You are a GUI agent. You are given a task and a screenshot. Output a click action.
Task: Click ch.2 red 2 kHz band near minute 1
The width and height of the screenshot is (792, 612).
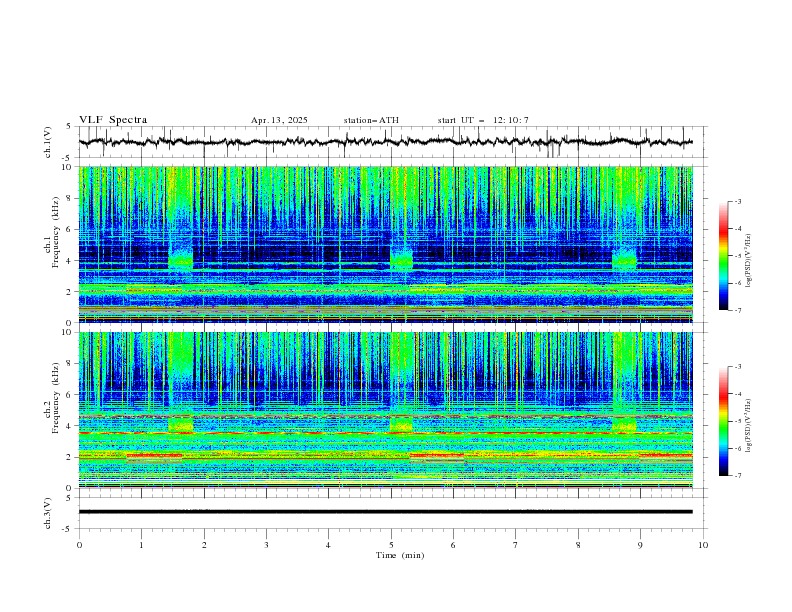(154, 455)
